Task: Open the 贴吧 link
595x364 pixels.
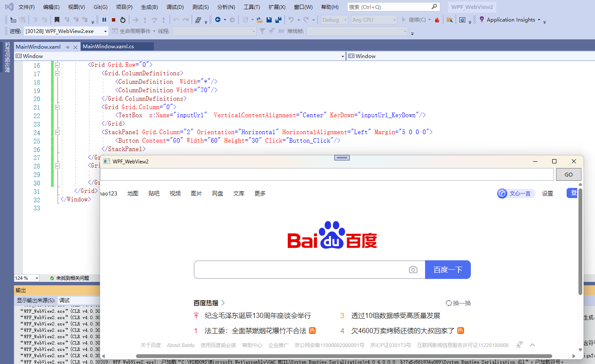Action: pos(154,193)
